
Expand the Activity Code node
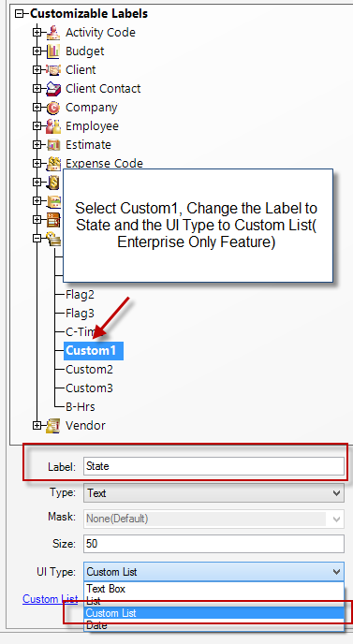pyautogui.click(x=37, y=32)
